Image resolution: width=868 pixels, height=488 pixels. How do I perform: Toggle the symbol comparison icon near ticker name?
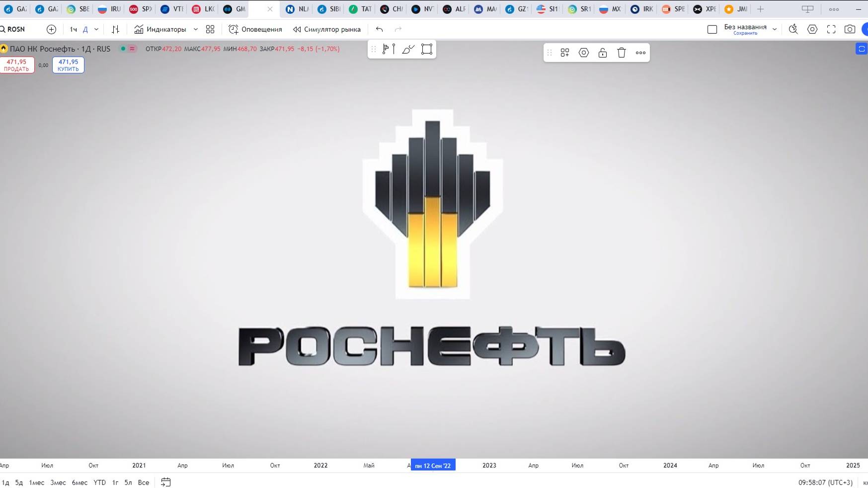tap(132, 49)
